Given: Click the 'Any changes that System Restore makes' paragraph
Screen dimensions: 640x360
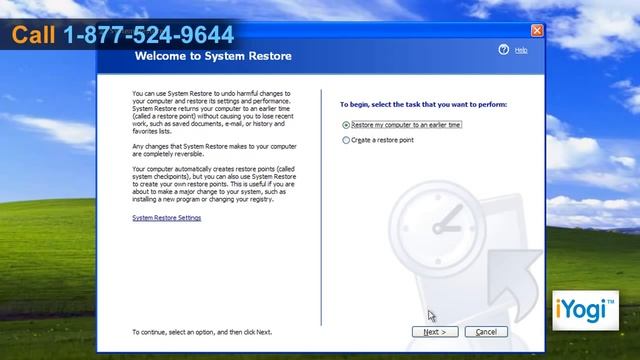Looking at the screenshot, I should tap(214, 150).
